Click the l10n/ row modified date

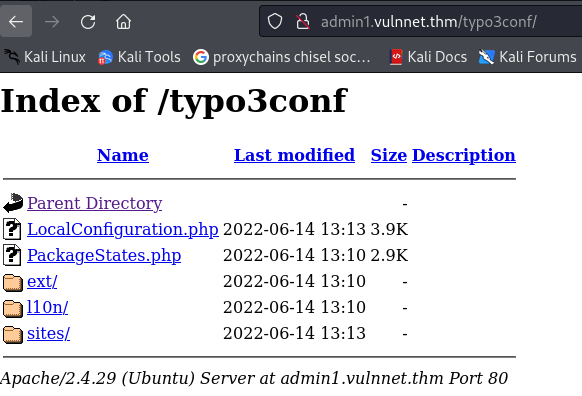click(x=294, y=307)
